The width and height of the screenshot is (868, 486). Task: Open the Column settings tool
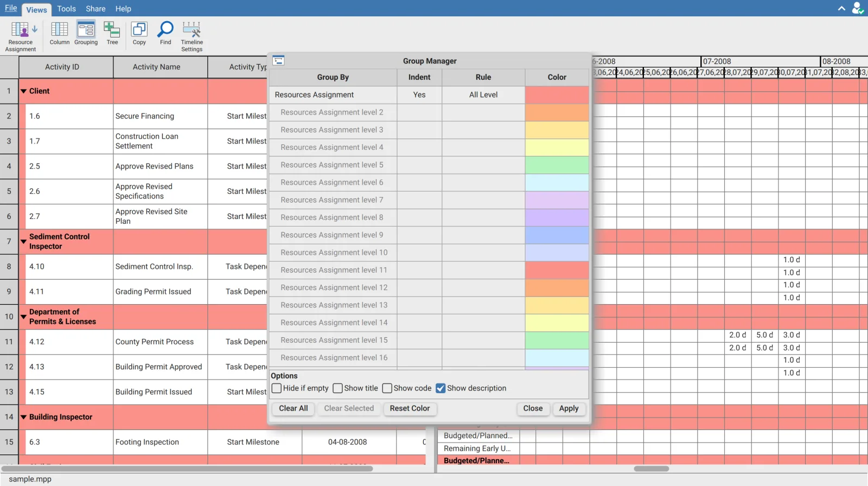[60, 33]
